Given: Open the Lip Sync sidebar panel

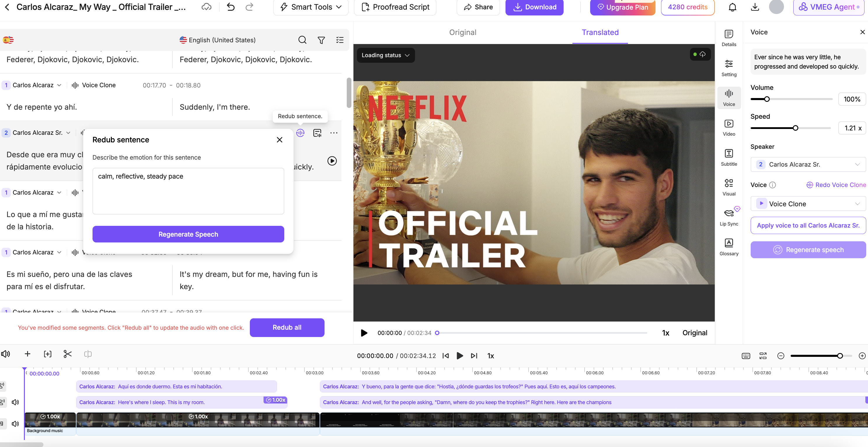Looking at the screenshot, I should pyautogui.click(x=729, y=217).
